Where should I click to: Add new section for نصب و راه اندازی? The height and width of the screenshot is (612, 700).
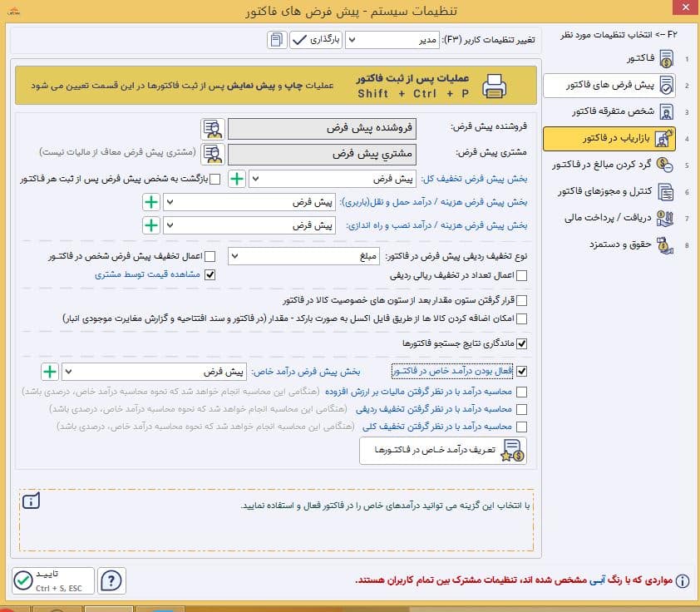[x=151, y=225]
